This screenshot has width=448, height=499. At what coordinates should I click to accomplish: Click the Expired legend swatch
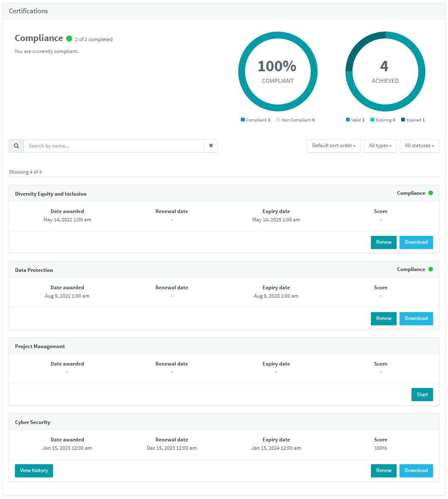403,120
